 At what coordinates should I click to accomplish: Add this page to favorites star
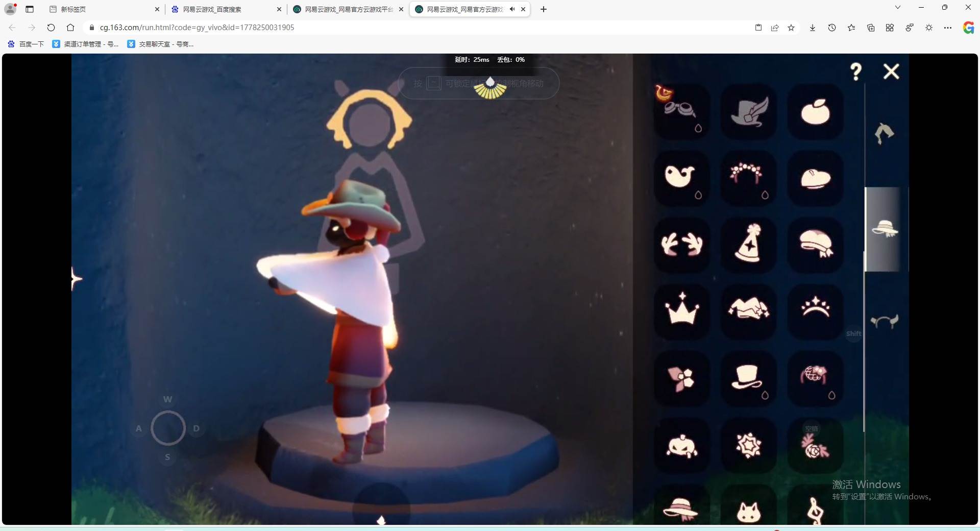[x=791, y=28]
